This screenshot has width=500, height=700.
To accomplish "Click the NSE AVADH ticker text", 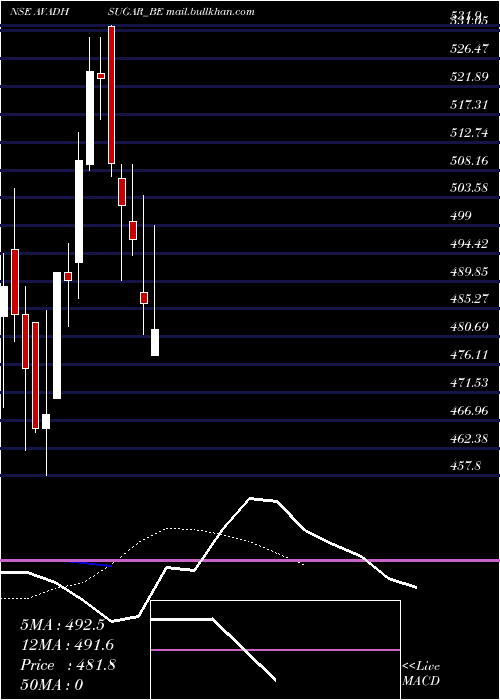I will point(39,12).
